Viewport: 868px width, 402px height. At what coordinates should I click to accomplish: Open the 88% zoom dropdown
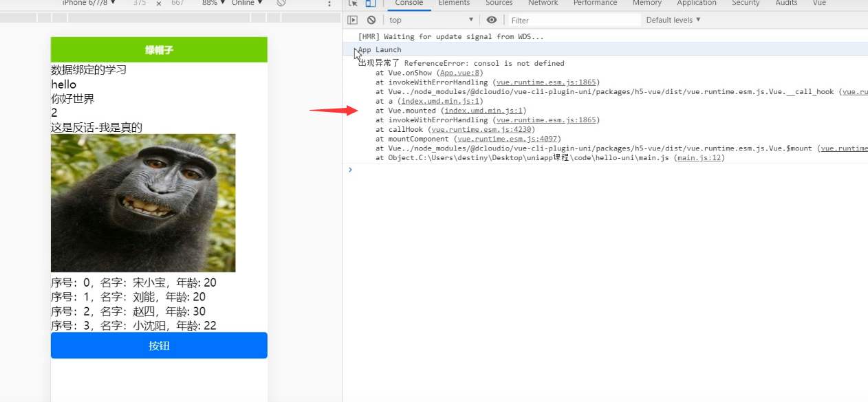pos(213,3)
